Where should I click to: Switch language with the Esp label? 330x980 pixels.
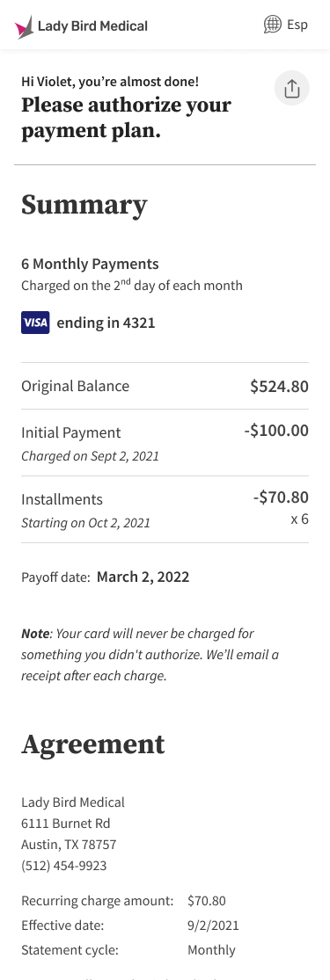tap(297, 25)
